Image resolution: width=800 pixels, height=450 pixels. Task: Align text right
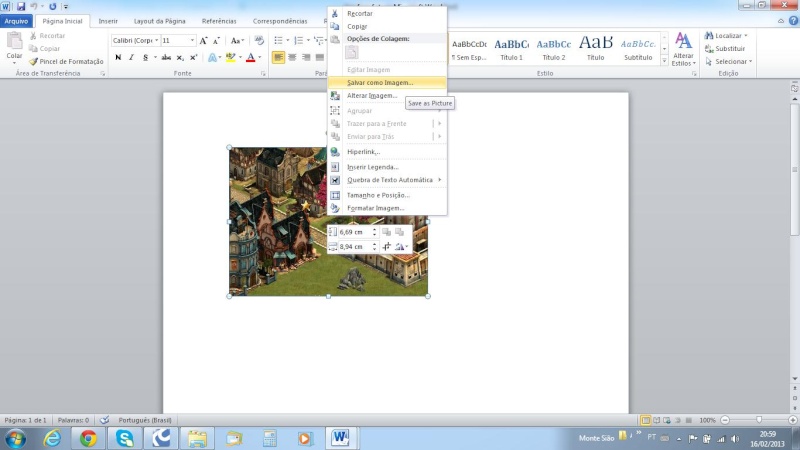[306, 58]
